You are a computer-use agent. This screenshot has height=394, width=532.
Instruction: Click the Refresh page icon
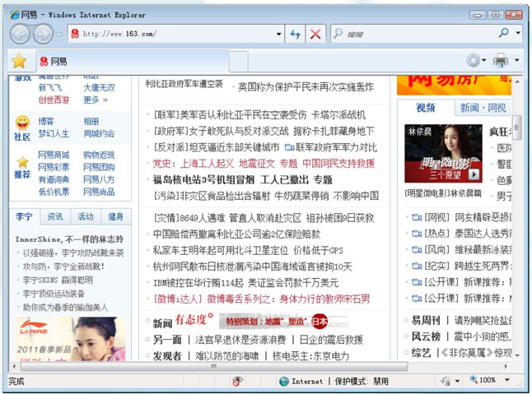point(295,34)
